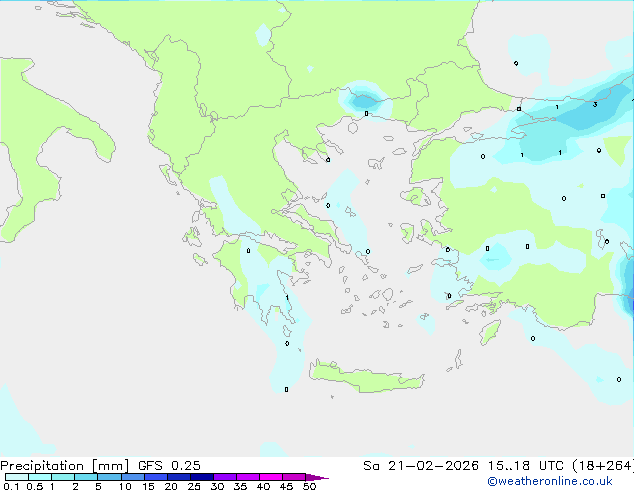
Task: Click the "GFS 0.25" model label
Action: click(x=169, y=466)
